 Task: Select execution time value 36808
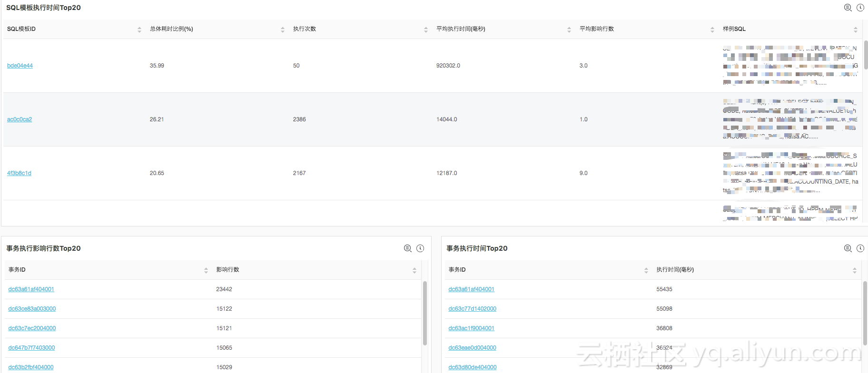pyautogui.click(x=664, y=328)
